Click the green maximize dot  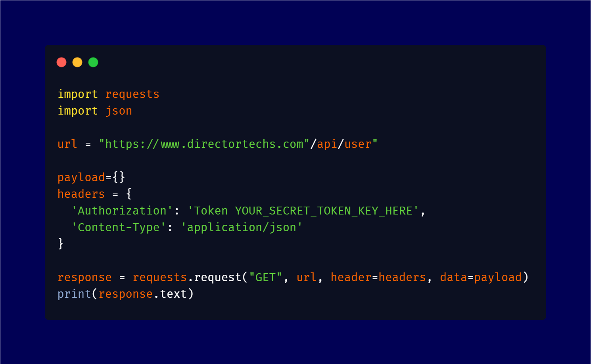pyautogui.click(x=93, y=62)
